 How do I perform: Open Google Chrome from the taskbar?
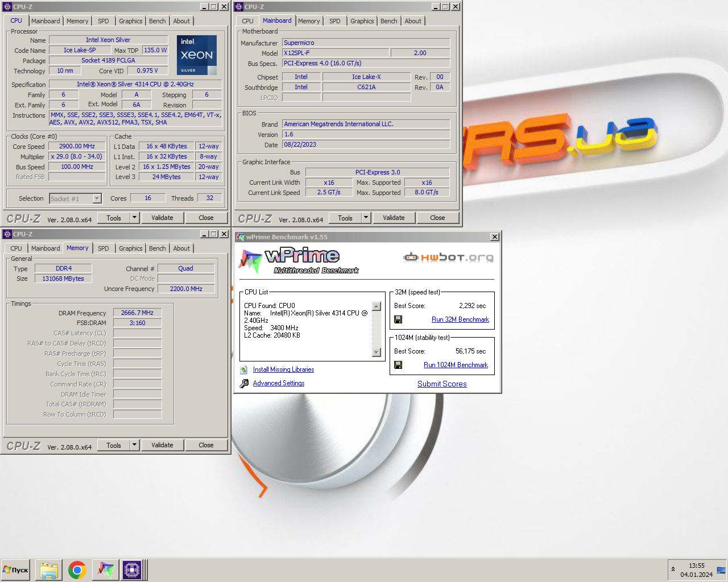click(x=77, y=570)
